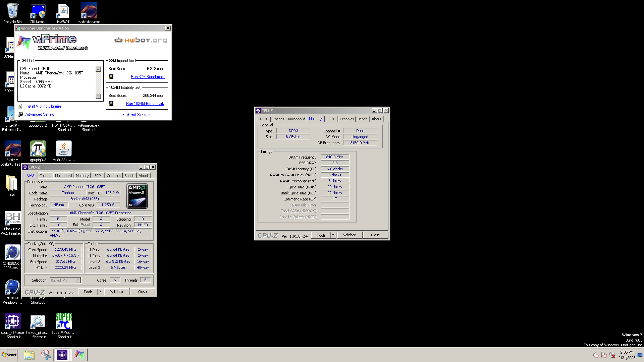The width and height of the screenshot is (644, 362).
Task: Open SPD tab in CPU-Z Memory window
Action: click(331, 119)
